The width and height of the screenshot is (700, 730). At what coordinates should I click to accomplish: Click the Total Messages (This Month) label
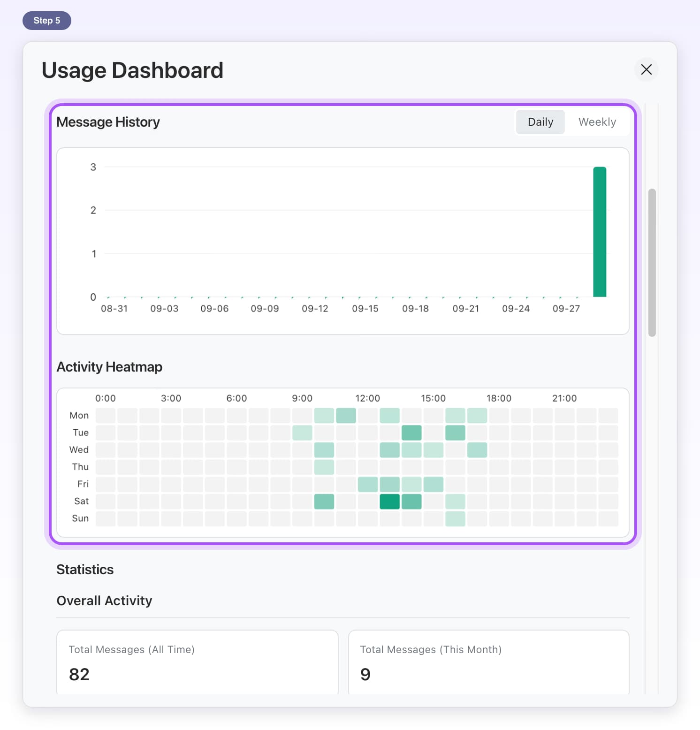(431, 649)
